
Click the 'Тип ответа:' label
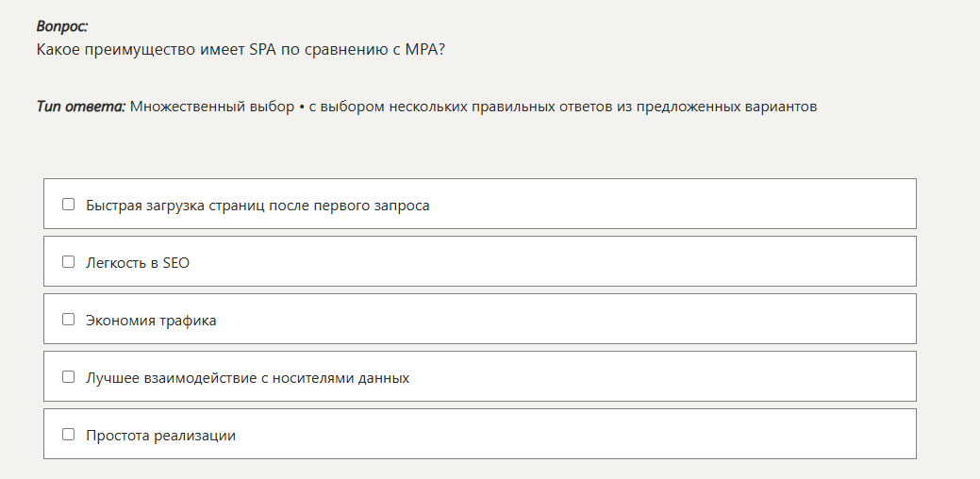(x=80, y=107)
